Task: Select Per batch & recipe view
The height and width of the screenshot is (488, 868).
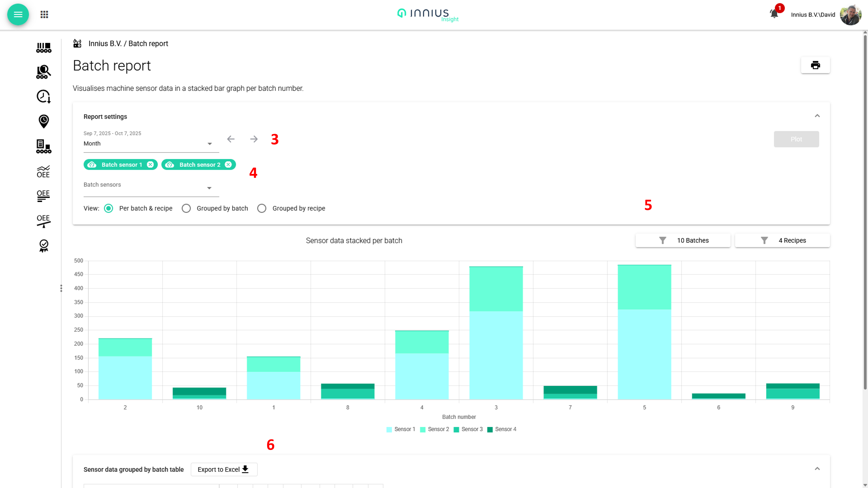Action: coord(108,208)
